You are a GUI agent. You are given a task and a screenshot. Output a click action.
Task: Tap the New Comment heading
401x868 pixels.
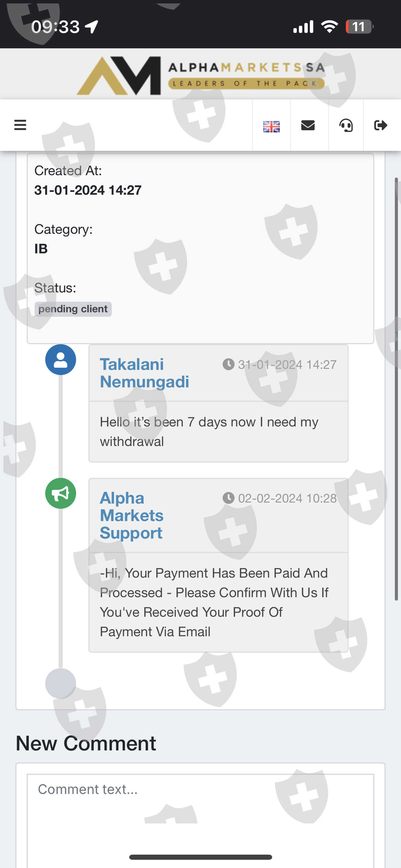(x=86, y=743)
